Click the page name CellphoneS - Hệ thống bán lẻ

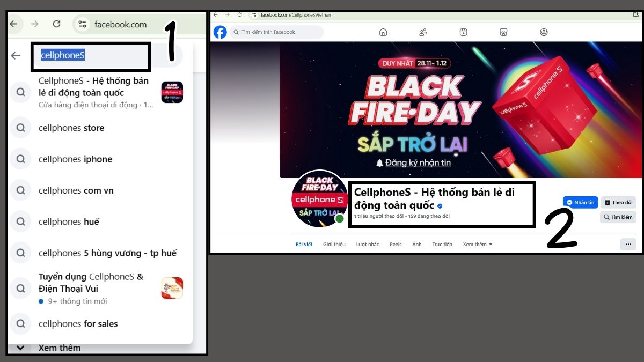(x=434, y=199)
